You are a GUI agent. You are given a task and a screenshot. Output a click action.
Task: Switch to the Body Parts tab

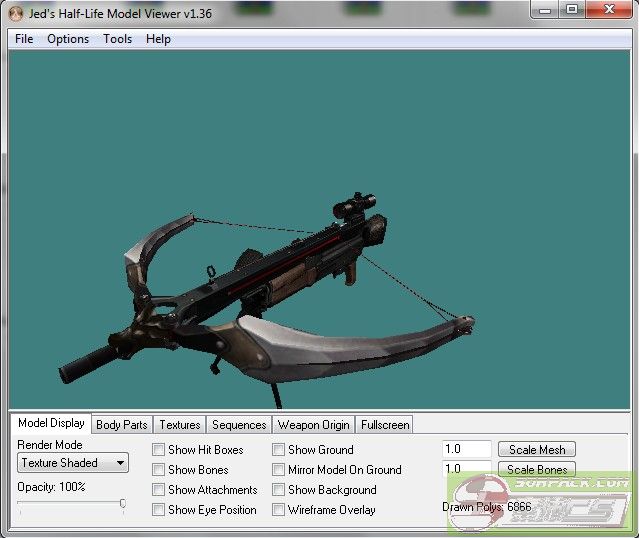[122, 425]
